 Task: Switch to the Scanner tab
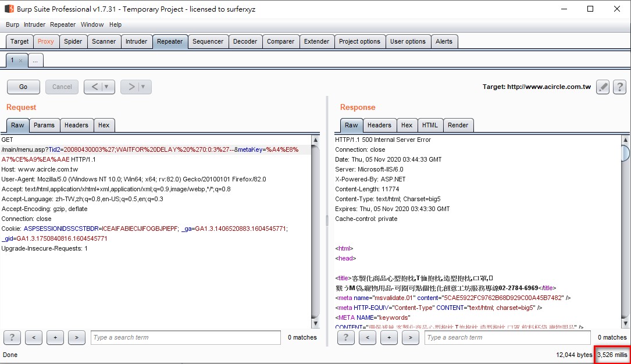point(104,41)
